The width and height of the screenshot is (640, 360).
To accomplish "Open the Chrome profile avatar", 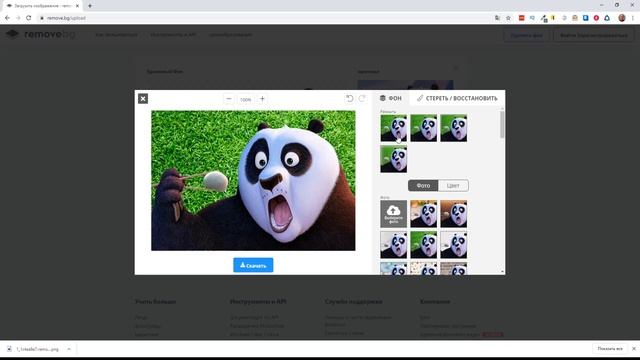I will coord(622,18).
